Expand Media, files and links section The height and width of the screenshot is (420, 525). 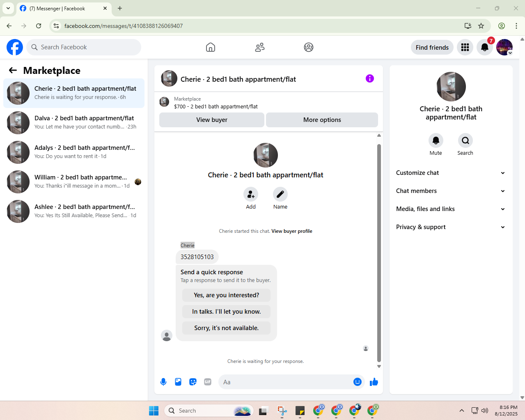point(451,209)
